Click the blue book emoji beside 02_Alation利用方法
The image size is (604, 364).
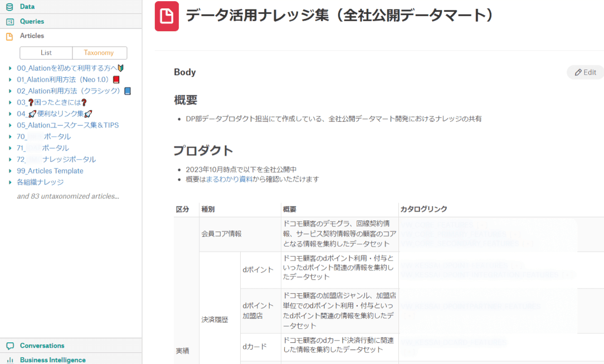(x=128, y=90)
